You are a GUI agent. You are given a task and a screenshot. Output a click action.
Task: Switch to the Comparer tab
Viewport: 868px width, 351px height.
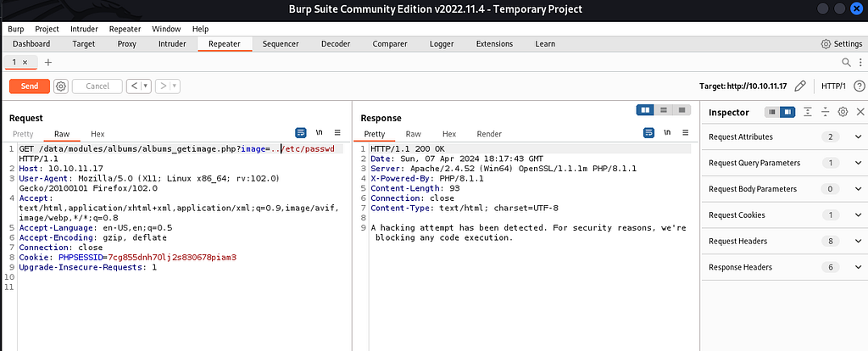[x=390, y=44]
